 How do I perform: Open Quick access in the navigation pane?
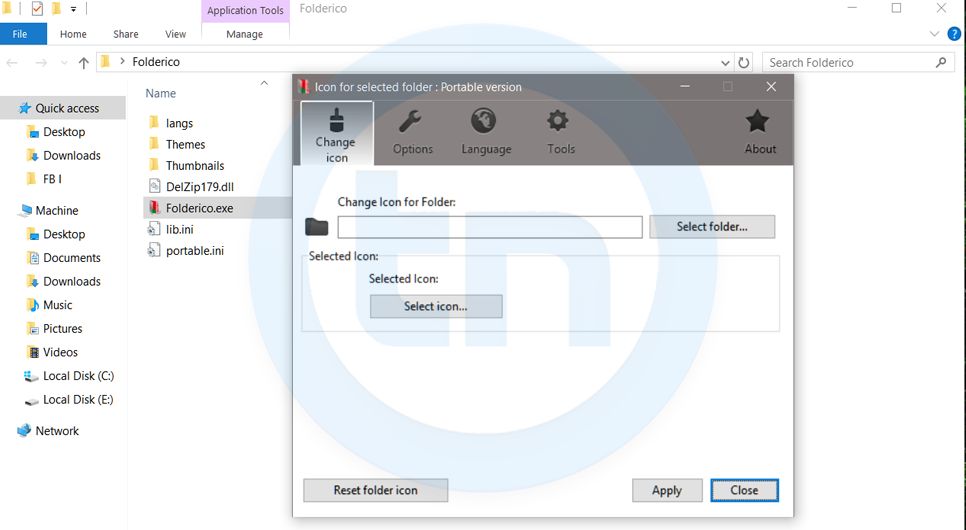(67, 108)
